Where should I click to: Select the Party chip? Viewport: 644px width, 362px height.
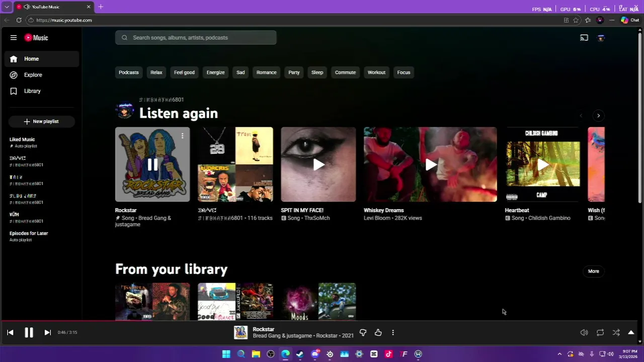click(x=294, y=72)
